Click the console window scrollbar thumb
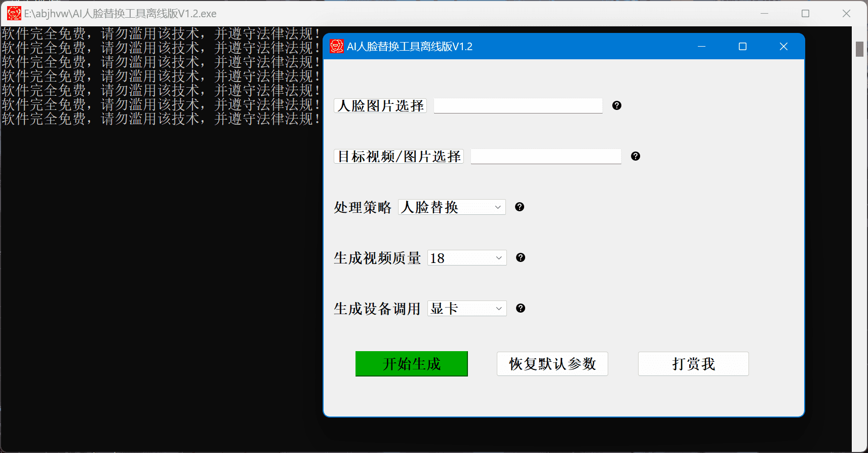 pyautogui.click(x=859, y=49)
